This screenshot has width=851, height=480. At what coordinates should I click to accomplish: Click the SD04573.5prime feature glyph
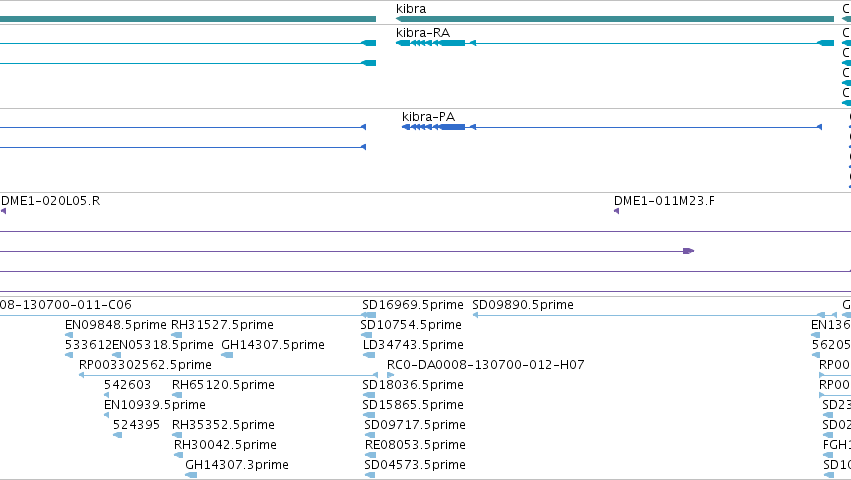pos(370,476)
